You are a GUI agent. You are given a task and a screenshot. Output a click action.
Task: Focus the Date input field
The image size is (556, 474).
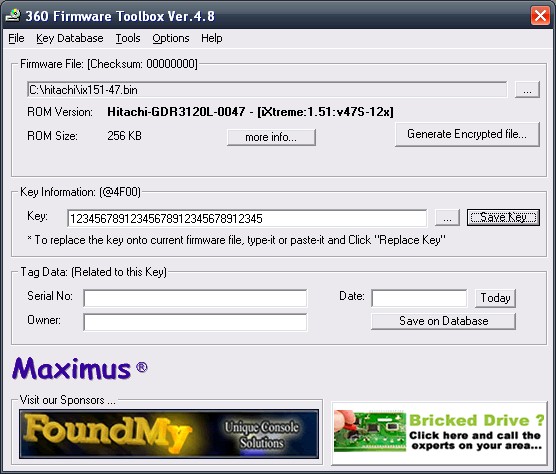419,298
